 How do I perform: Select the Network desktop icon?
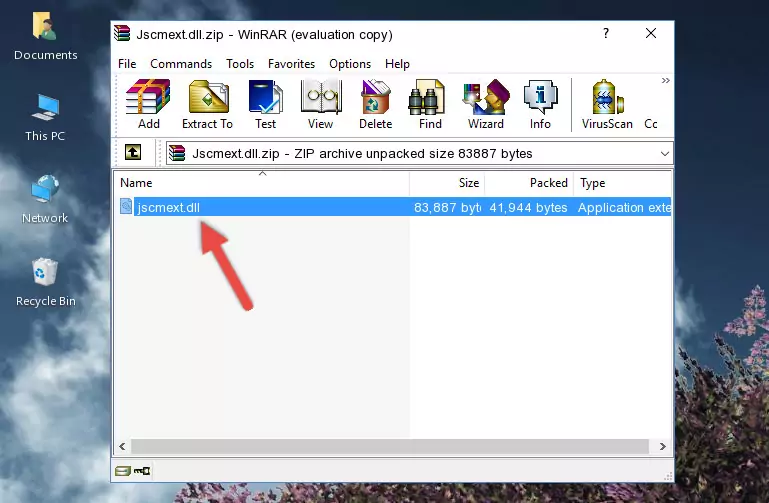[45, 199]
